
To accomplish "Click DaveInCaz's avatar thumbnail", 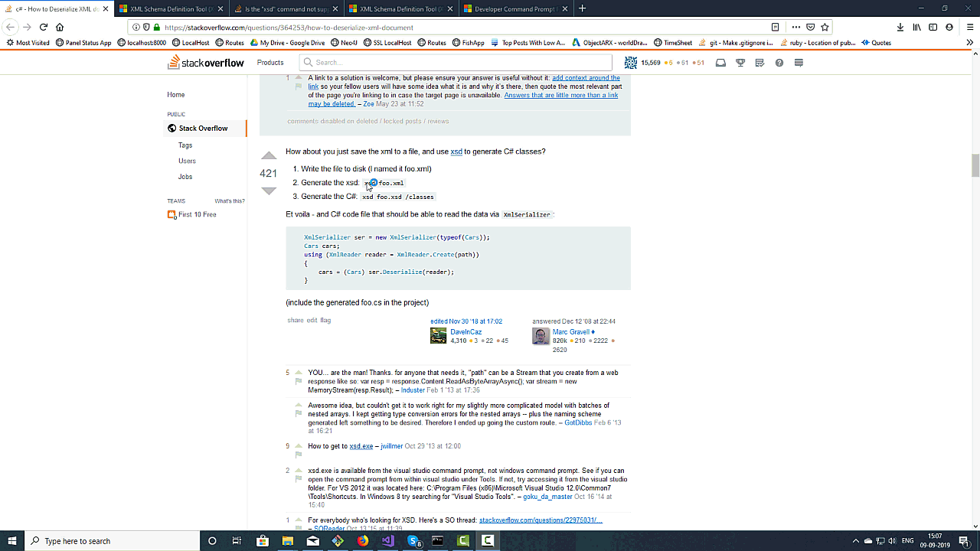I will [438, 336].
